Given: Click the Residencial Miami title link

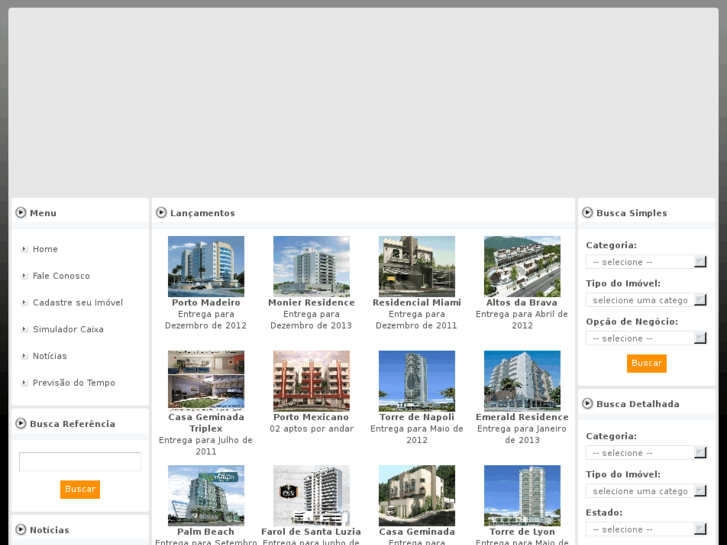Looking at the screenshot, I should [x=416, y=302].
